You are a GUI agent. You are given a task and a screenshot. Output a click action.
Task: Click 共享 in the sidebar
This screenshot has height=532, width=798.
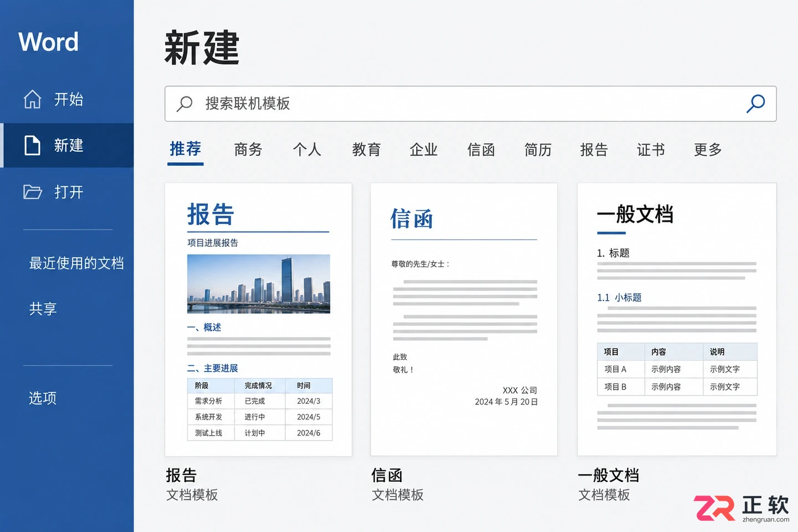coord(43,309)
